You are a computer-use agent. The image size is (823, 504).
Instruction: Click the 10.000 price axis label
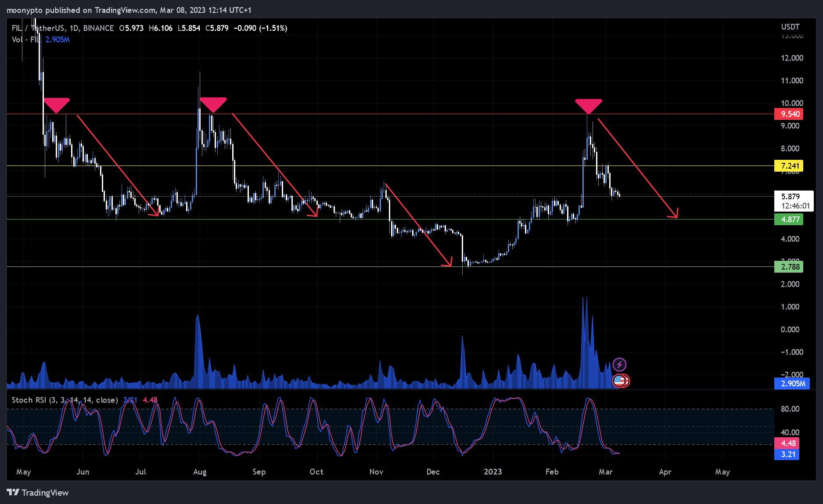792,103
